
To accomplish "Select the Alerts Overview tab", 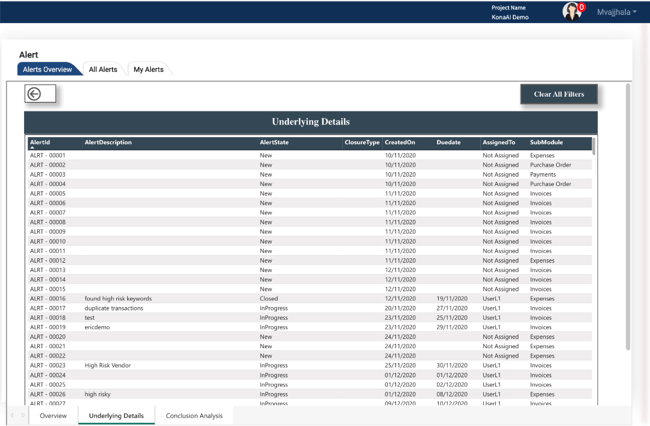I will (x=47, y=70).
